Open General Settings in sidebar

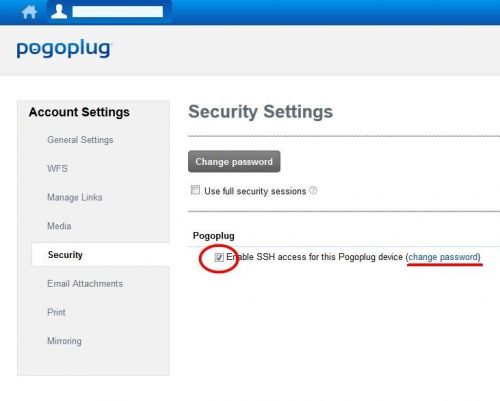[x=80, y=140]
